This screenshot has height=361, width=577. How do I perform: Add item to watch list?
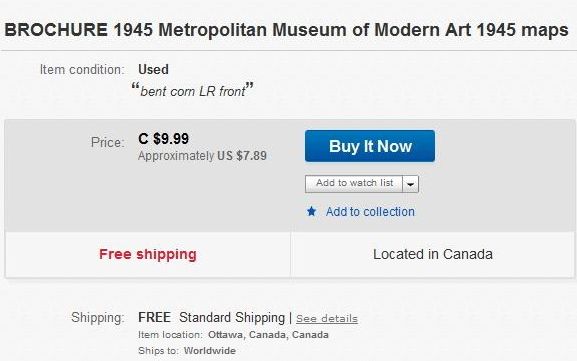[x=354, y=184]
